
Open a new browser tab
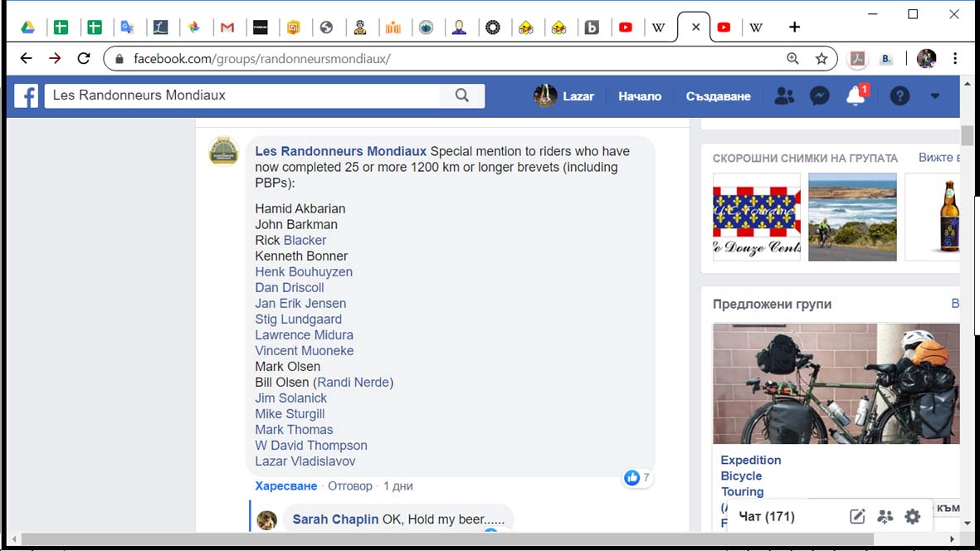tap(794, 27)
